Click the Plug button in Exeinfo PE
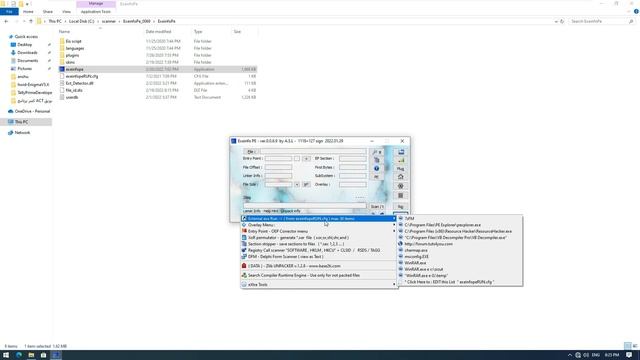 pyautogui.click(x=401, y=169)
